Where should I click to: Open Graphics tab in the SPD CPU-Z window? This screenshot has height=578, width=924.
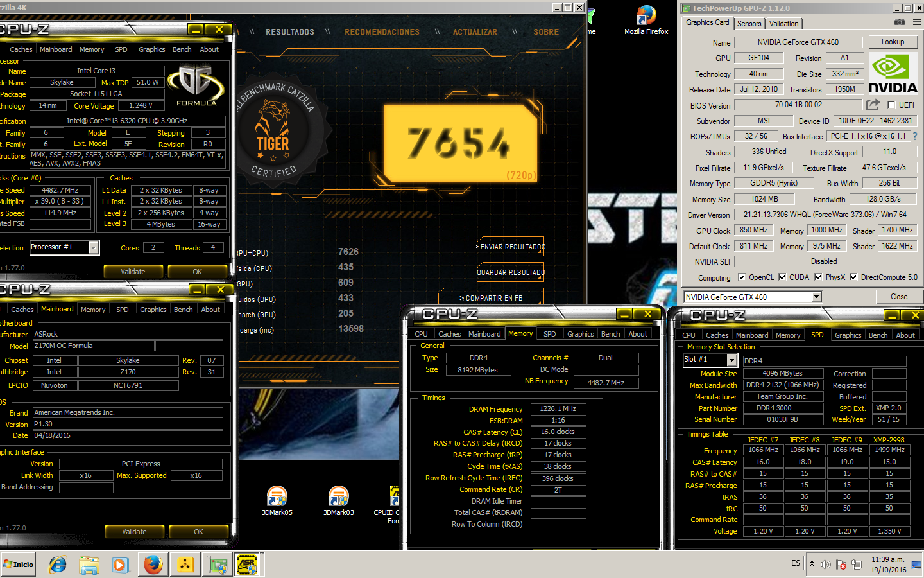pos(848,335)
